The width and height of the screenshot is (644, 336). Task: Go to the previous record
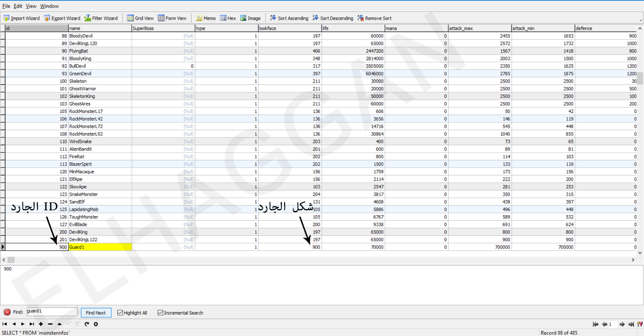[x=14, y=324]
